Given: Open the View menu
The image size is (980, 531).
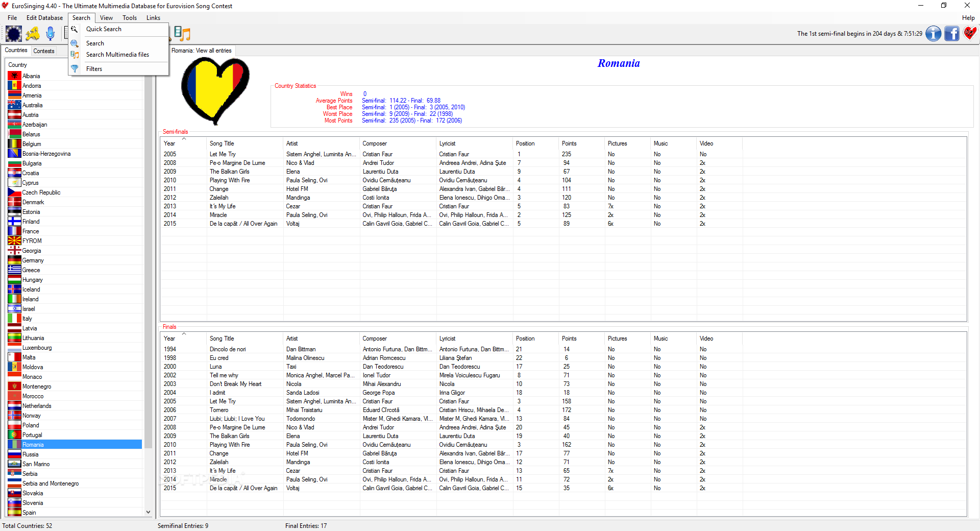Looking at the screenshot, I should click(x=106, y=18).
